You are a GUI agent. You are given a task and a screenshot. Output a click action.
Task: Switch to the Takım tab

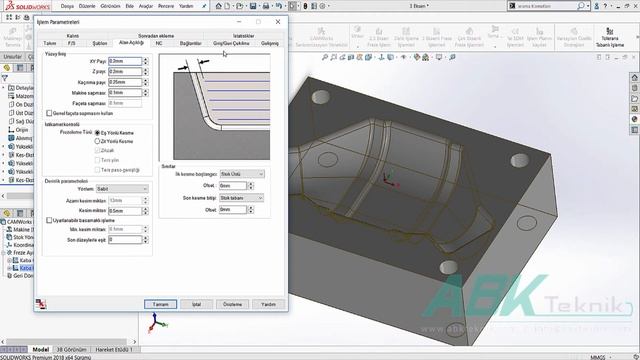click(50, 43)
